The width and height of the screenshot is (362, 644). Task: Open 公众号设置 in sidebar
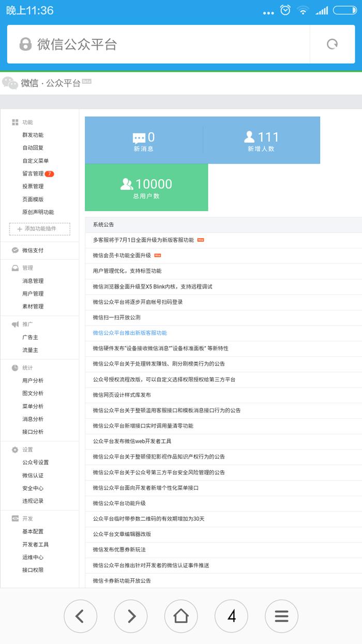pyautogui.click(x=35, y=462)
